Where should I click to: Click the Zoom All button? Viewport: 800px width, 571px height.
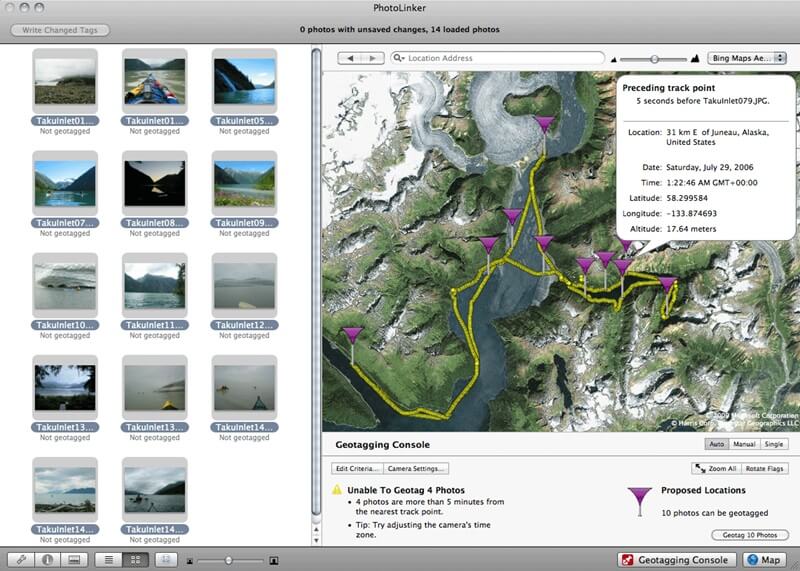coord(713,468)
